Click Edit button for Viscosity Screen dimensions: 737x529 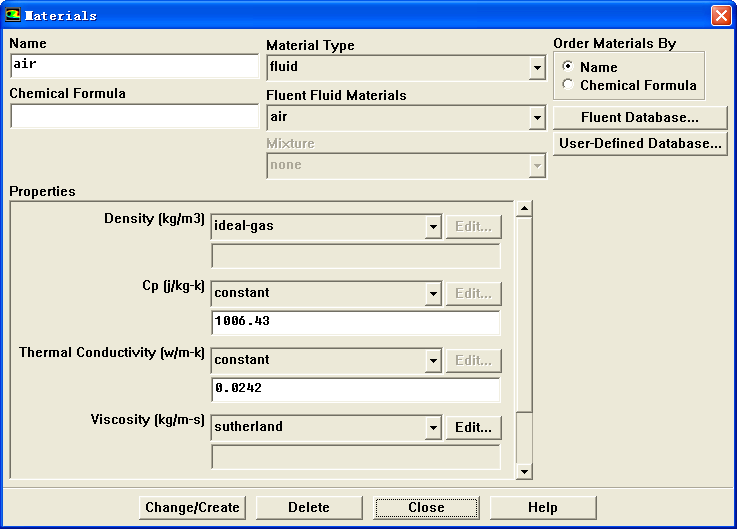point(473,428)
